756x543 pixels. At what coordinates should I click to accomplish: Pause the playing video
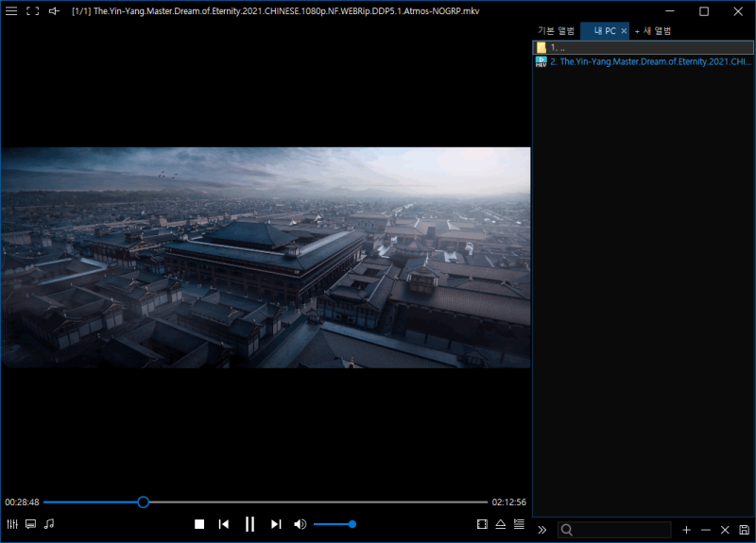(x=249, y=524)
